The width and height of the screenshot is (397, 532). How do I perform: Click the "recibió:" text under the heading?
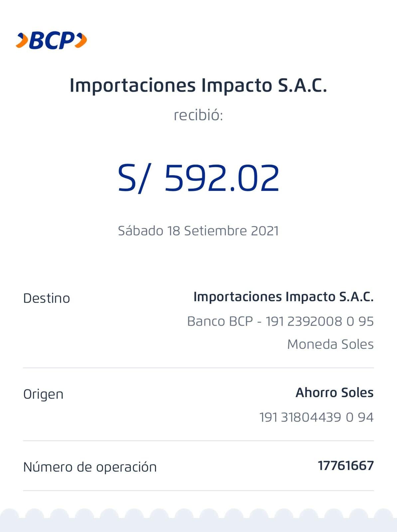point(198,115)
